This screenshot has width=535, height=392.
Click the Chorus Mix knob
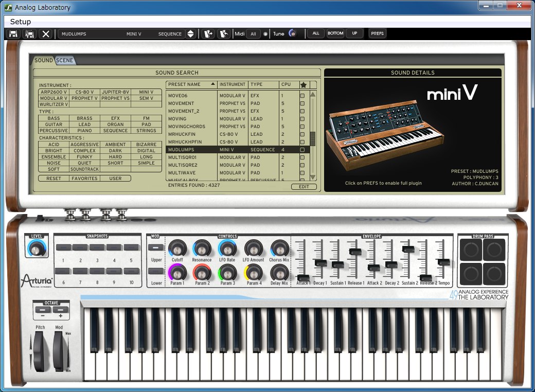[x=279, y=248]
